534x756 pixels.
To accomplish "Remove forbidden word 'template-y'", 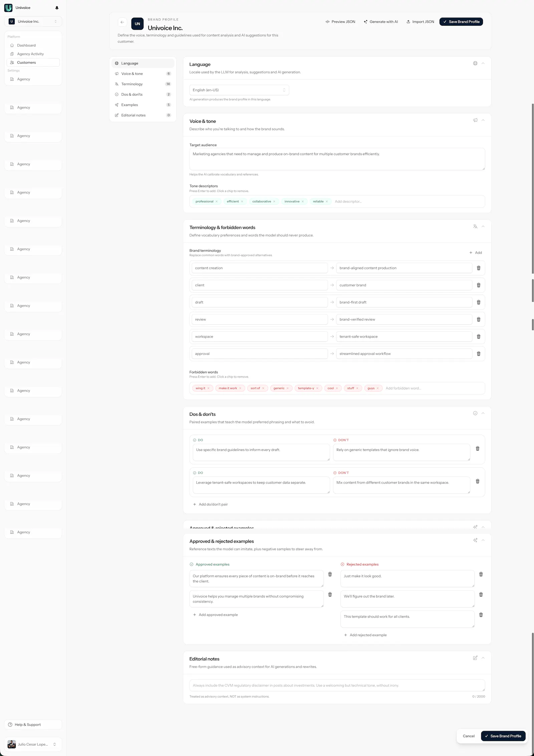I will tap(317, 388).
